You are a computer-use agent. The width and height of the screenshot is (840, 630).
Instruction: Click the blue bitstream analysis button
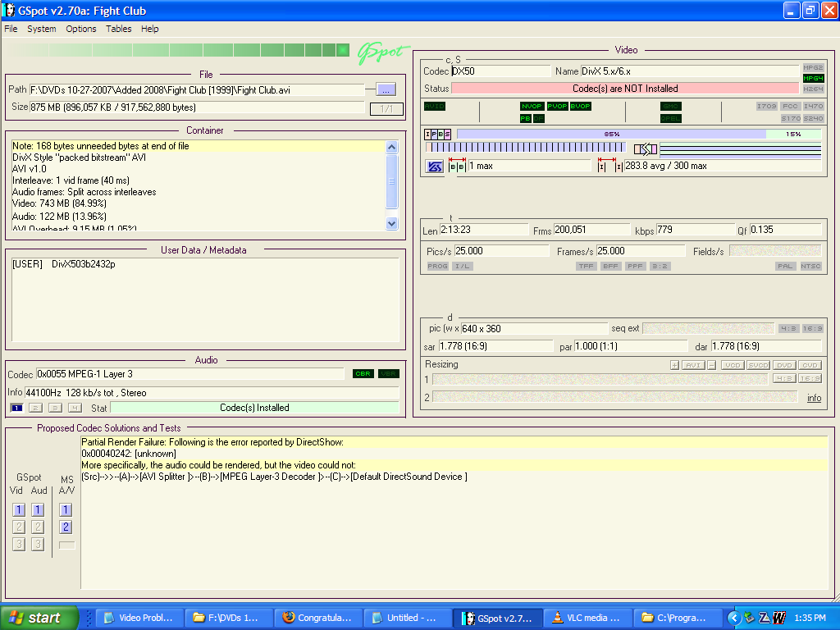[x=435, y=167]
